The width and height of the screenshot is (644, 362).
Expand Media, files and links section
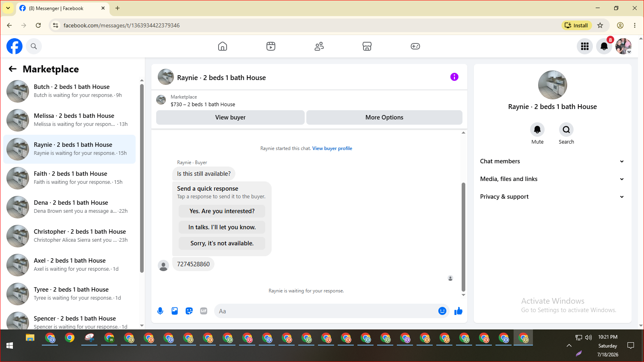(552, 179)
